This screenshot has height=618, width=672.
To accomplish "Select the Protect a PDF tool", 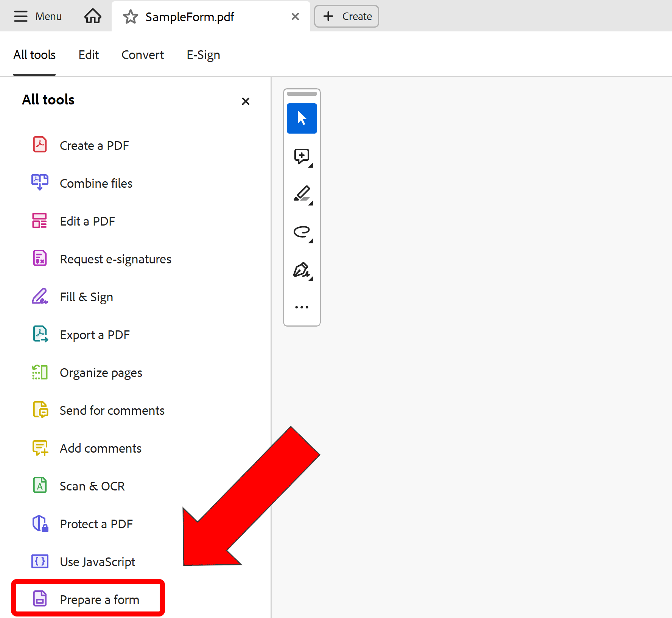I will pos(96,524).
